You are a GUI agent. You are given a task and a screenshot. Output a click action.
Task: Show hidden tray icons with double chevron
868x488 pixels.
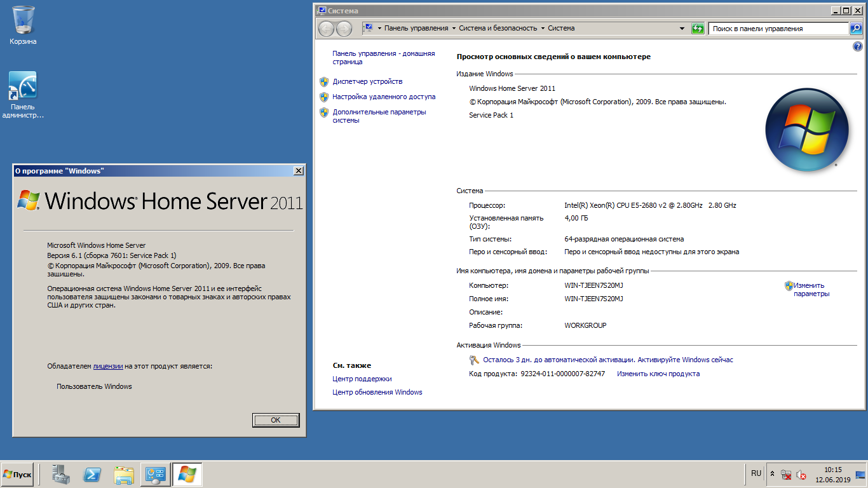tap(773, 474)
